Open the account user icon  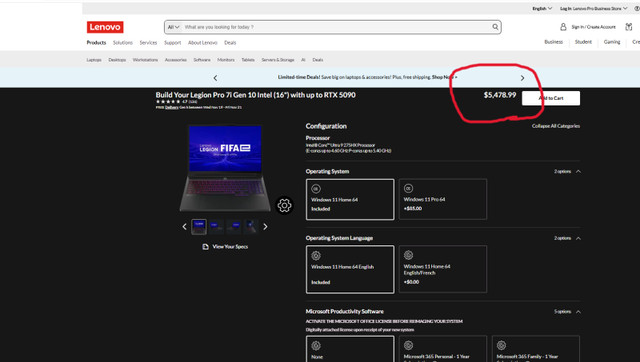563,27
